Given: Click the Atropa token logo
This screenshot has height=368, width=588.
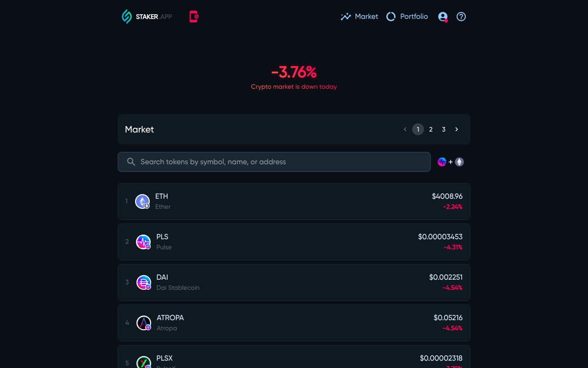Looking at the screenshot, I should 143,322.
